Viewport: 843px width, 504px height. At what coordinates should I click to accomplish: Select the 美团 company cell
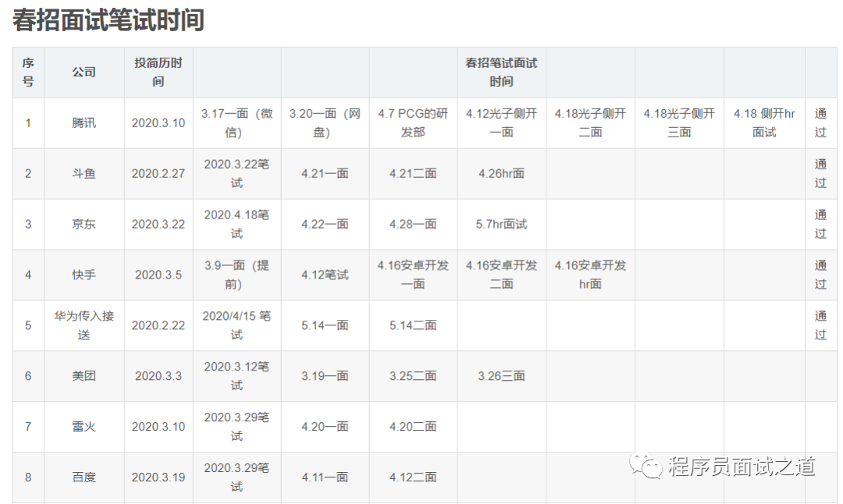pyautogui.click(x=84, y=375)
